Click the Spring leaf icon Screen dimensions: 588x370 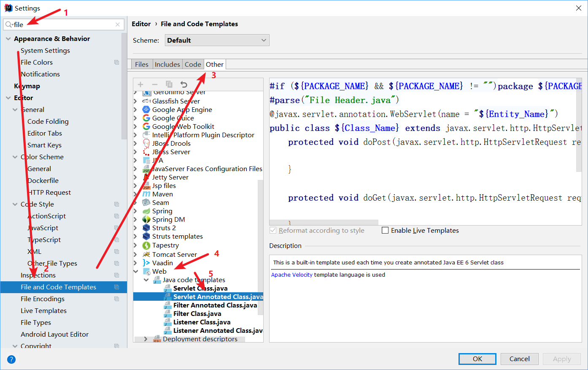click(x=146, y=211)
